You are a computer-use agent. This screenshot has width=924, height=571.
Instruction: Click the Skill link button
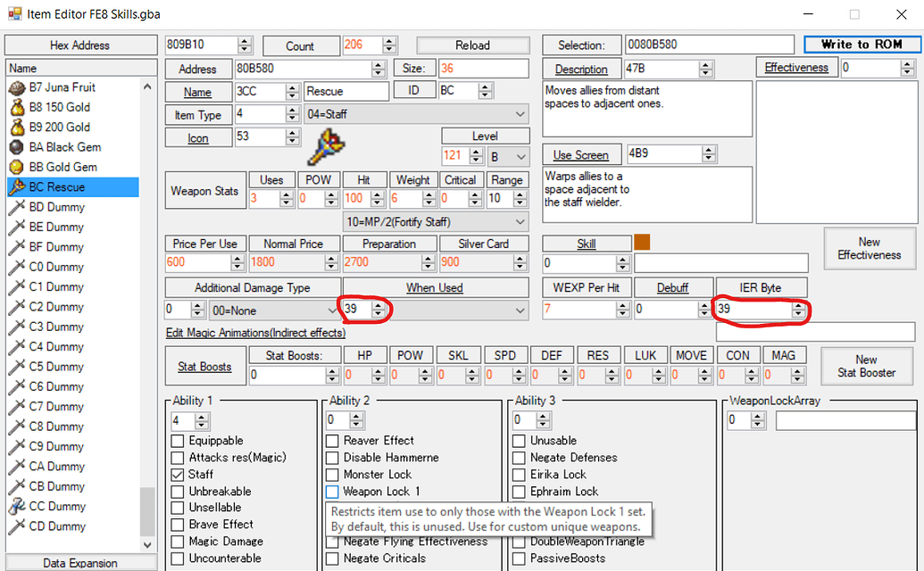587,244
